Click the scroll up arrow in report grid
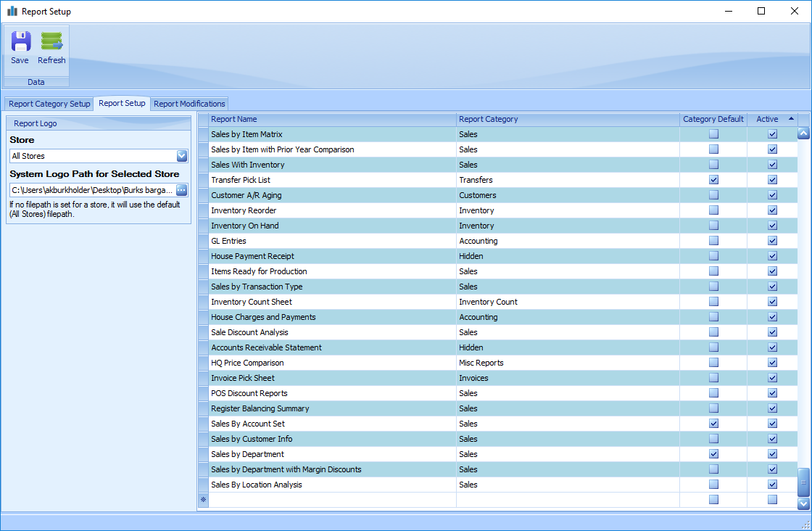The image size is (812, 531). 803,133
